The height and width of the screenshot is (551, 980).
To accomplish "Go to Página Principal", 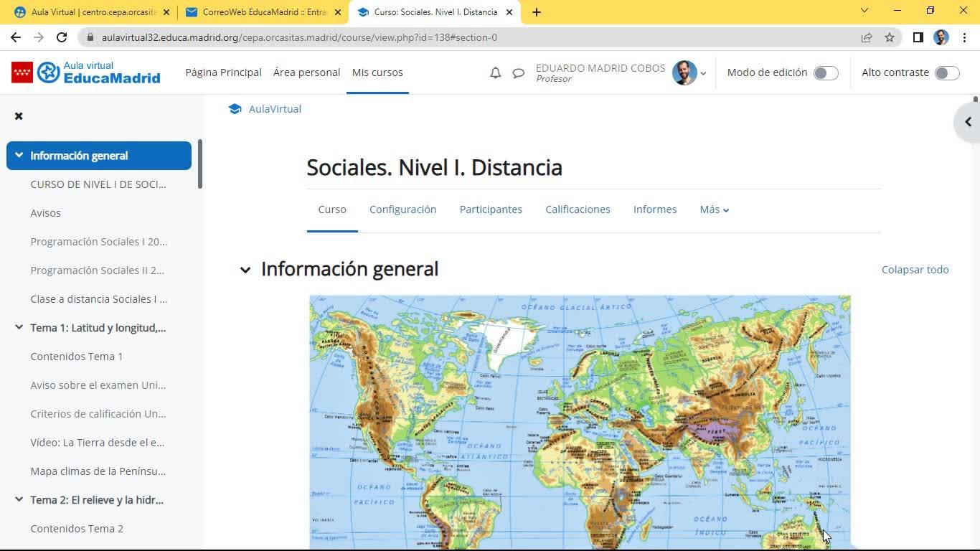I will coord(223,72).
